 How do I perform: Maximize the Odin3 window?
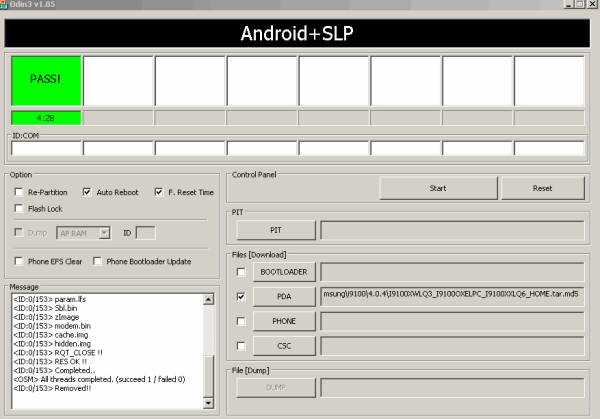pyautogui.click(x=580, y=4)
